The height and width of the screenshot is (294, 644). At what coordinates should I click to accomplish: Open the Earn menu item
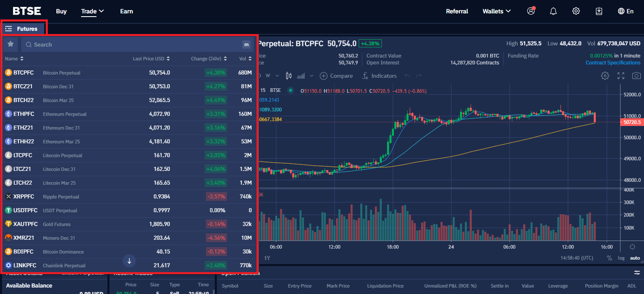pos(126,11)
